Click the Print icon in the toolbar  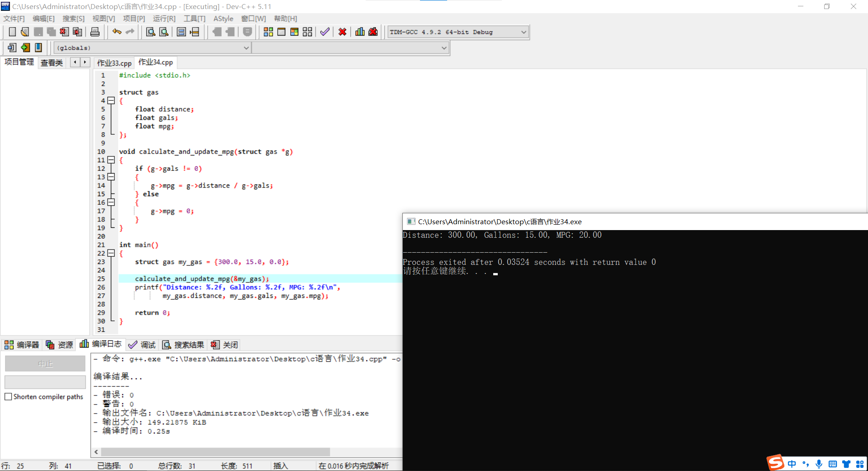click(x=95, y=32)
